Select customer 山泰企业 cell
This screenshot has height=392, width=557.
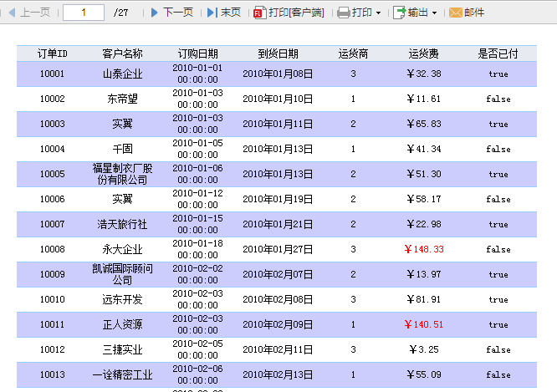click(122, 74)
